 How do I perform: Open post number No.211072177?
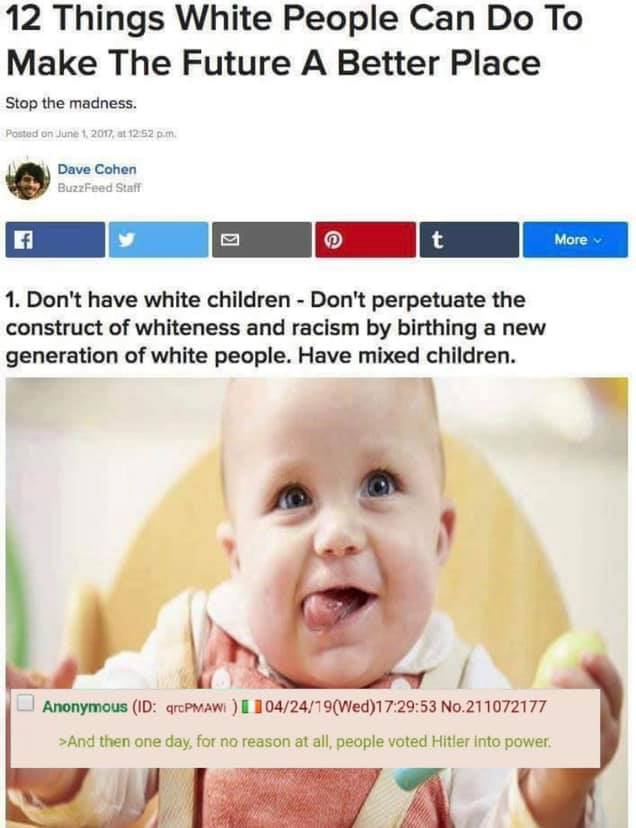coord(493,706)
